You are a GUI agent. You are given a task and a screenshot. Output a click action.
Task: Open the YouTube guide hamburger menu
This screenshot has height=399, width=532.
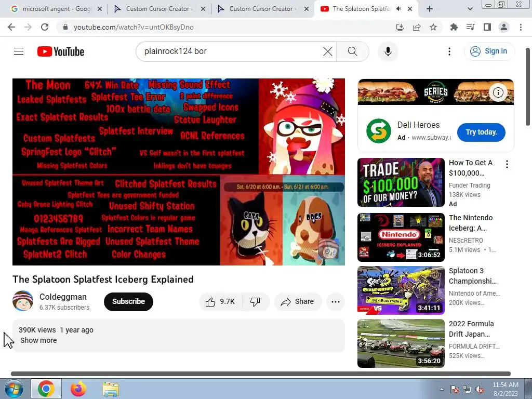19,51
